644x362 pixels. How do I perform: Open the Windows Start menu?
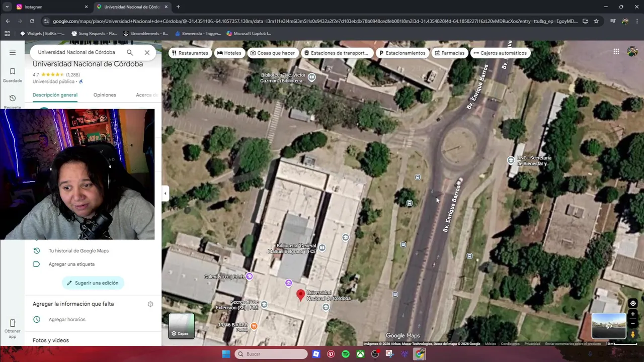(226, 354)
